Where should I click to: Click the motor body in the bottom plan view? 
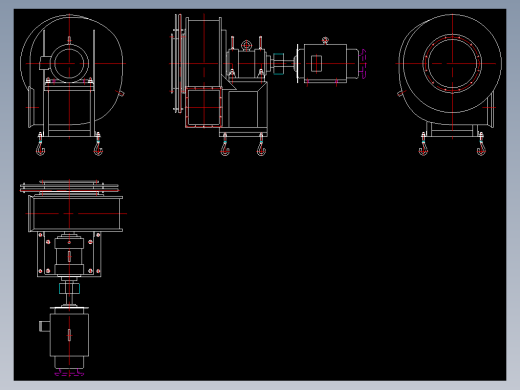[69, 335]
